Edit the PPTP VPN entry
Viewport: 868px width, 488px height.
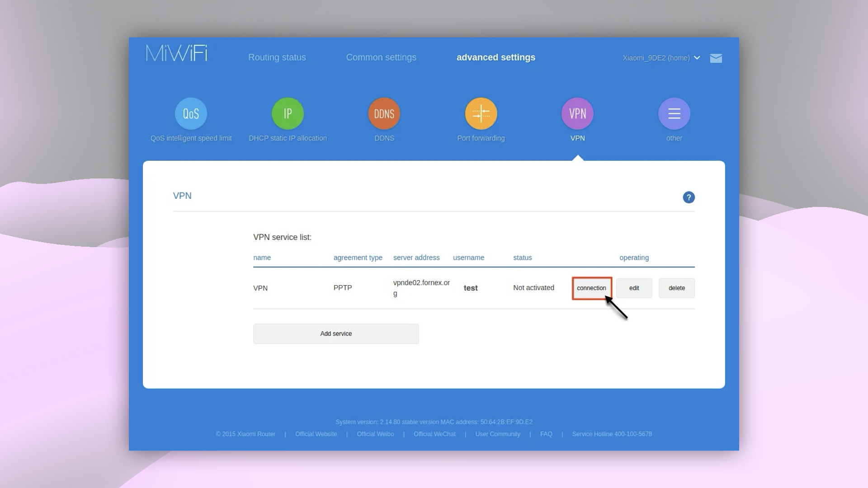click(x=634, y=288)
